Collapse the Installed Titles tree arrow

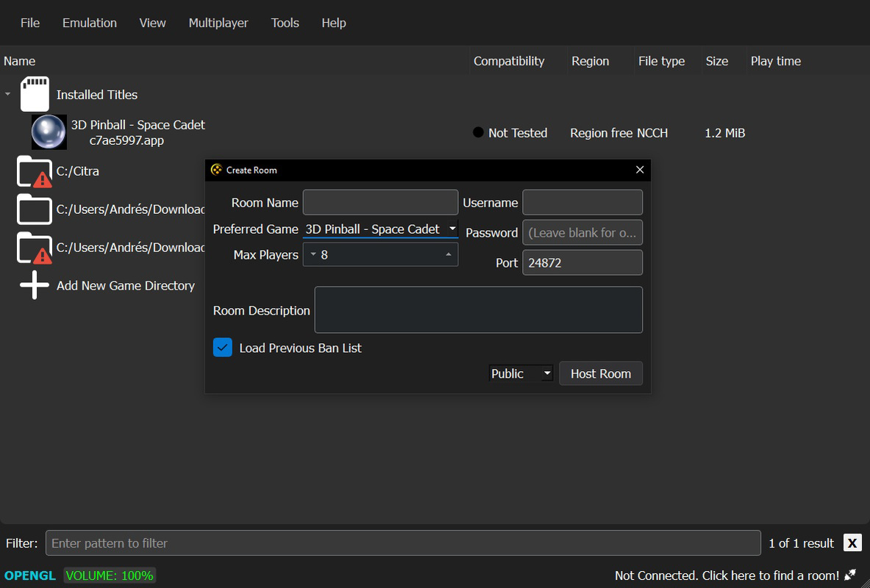(x=8, y=94)
